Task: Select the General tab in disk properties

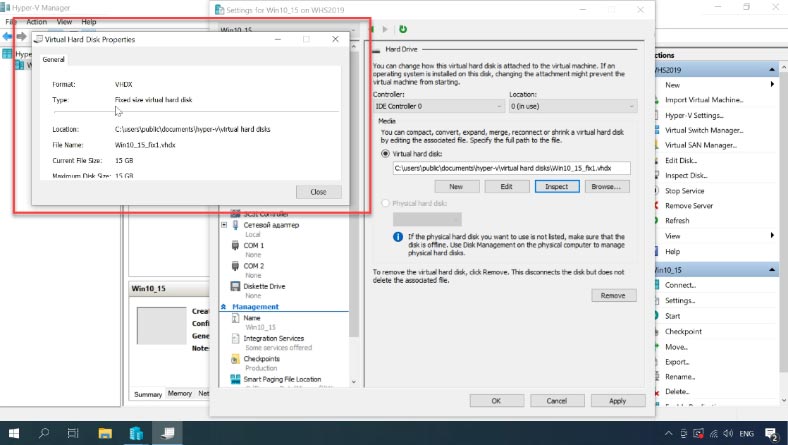Action: [53, 59]
